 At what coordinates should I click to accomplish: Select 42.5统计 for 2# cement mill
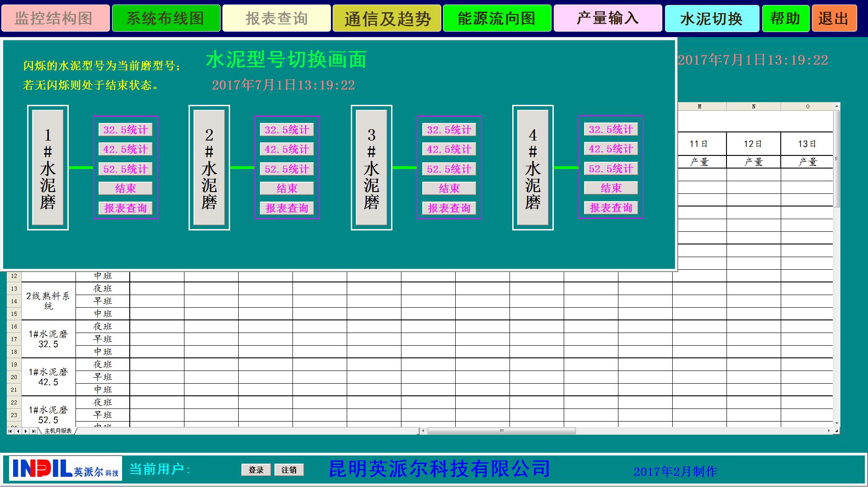(x=287, y=150)
